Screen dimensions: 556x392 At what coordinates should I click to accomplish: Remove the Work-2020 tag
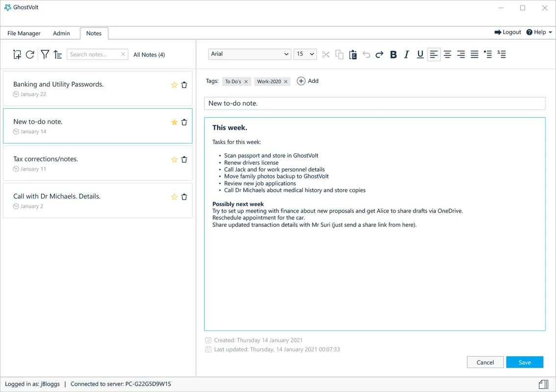[286, 82]
